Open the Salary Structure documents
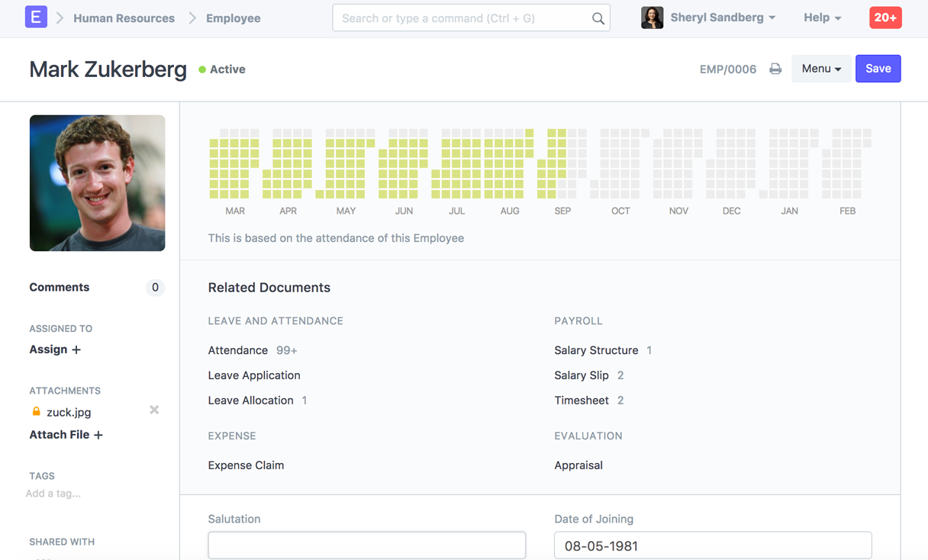The width and height of the screenshot is (928, 560). click(x=596, y=350)
